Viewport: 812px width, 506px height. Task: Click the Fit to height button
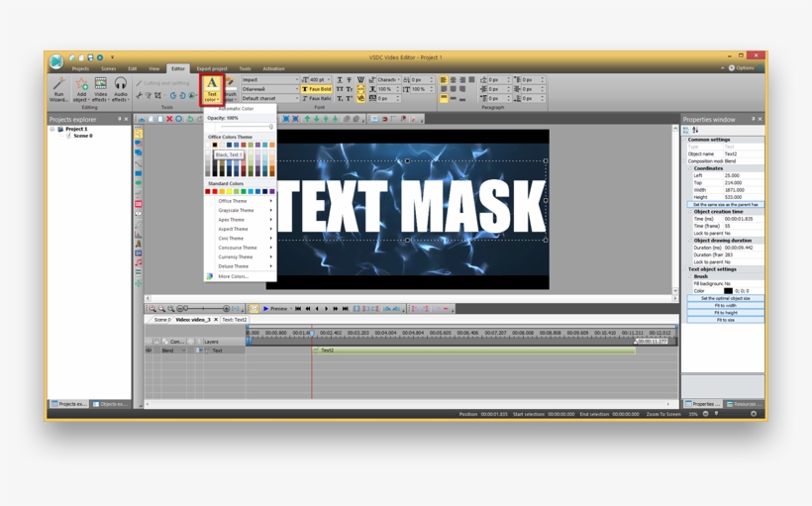[x=726, y=313]
